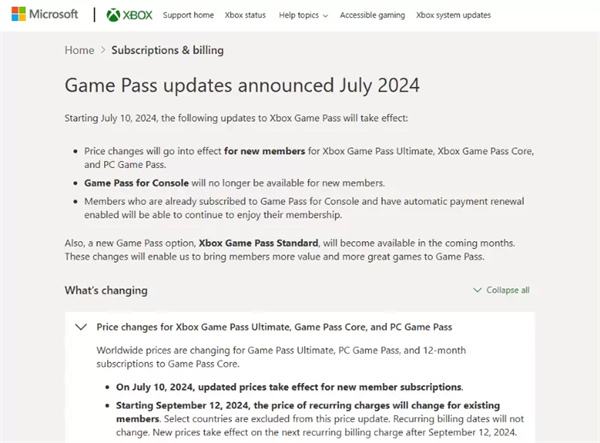
Task: Click the Xbox sphere logo
Action: [x=116, y=16]
